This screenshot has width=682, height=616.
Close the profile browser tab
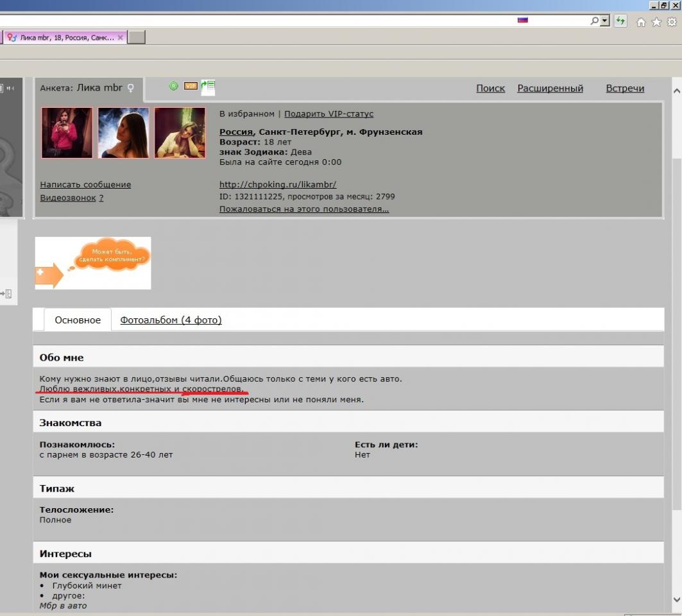[x=121, y=38]
